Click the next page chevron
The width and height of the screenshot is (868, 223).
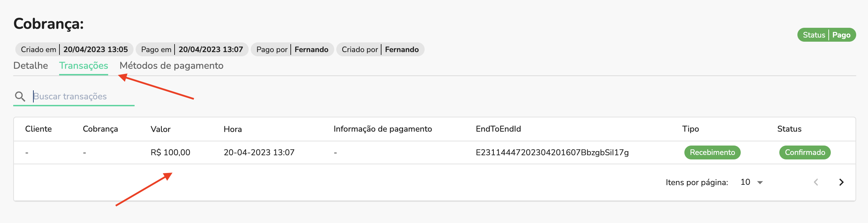pos(841,182)
